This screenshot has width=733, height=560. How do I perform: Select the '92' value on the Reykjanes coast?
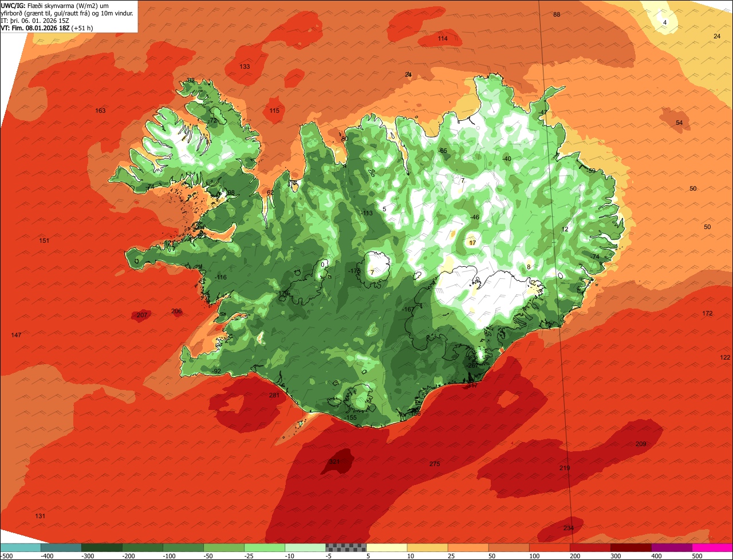pos(217,371)
